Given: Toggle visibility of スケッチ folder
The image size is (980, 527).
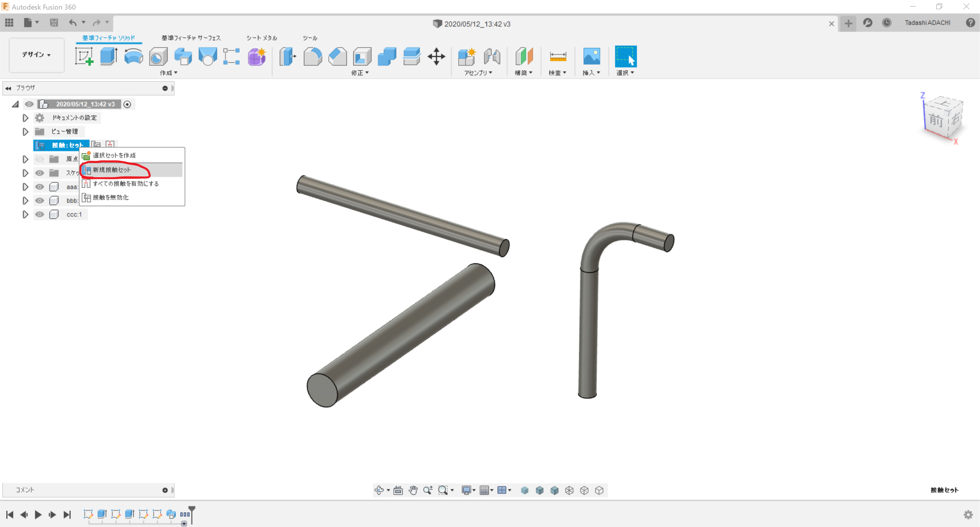Looking at the screenshot, I should pos(39,173).
